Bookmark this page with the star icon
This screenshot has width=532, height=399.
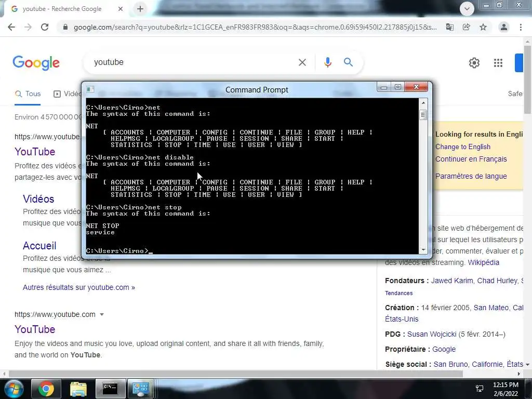click(x=483, y=27)
